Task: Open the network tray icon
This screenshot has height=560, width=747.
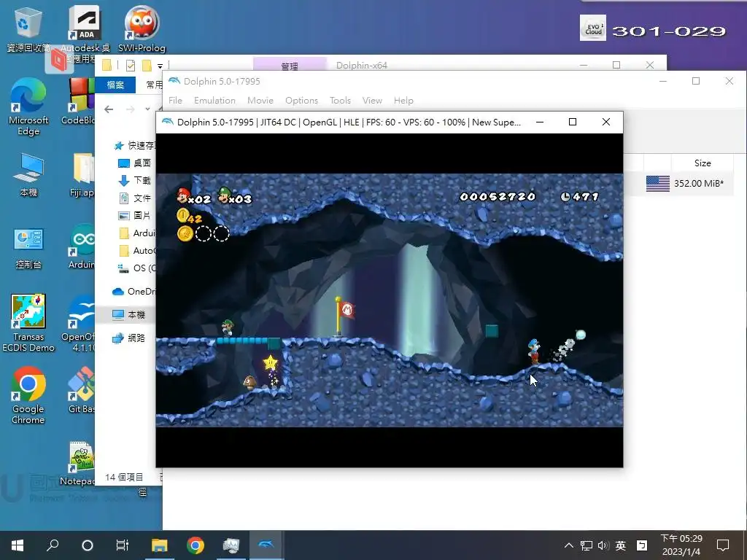Action: (587, 545)
